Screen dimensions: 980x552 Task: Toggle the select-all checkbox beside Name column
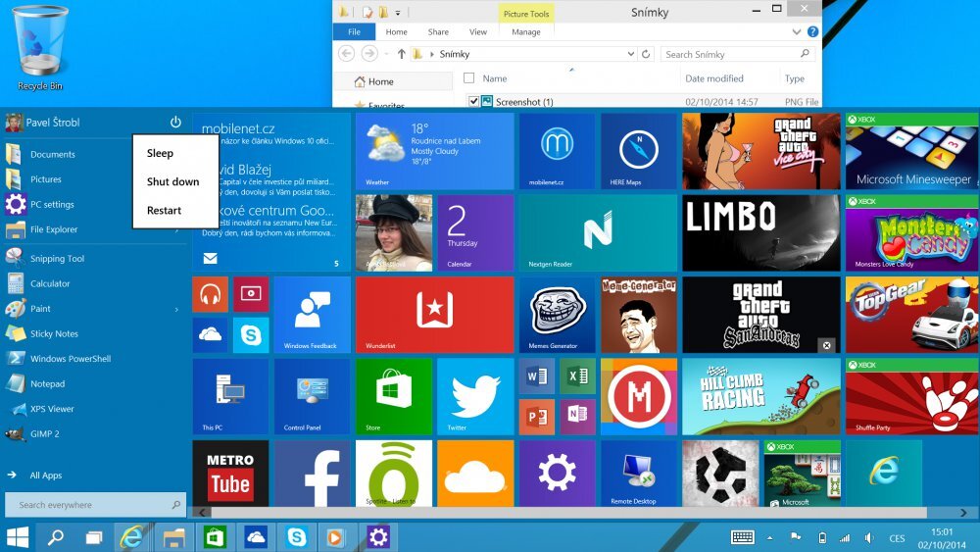tap(468, 78)
